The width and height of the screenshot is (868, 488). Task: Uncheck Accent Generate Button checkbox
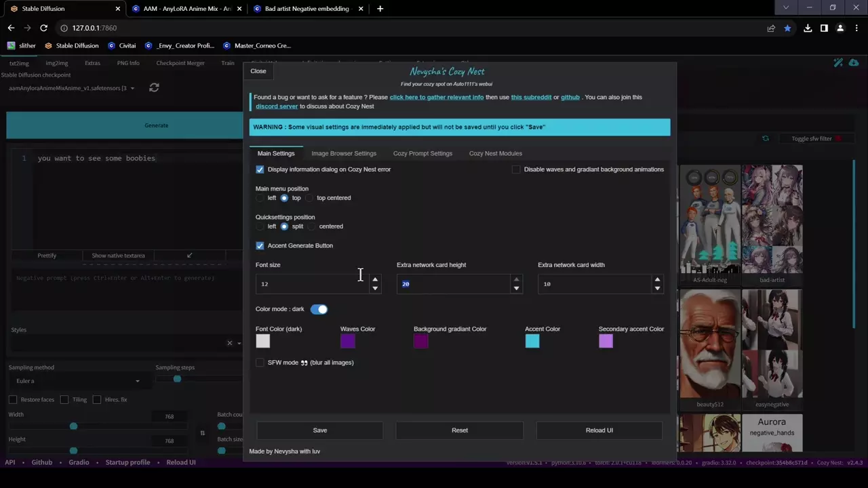point(260,245)
